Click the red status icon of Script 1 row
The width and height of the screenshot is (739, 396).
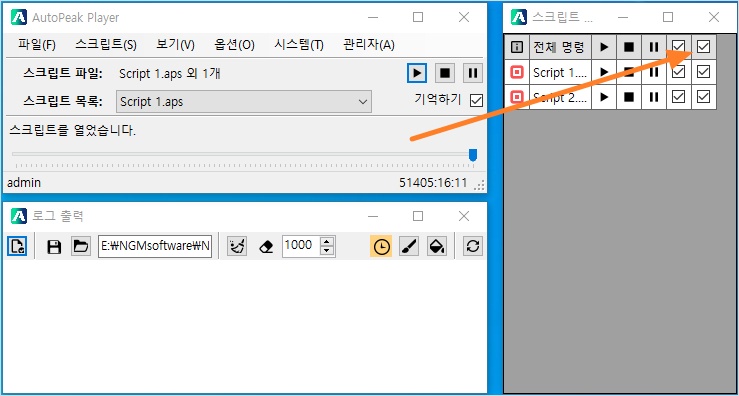pos(517,72)
